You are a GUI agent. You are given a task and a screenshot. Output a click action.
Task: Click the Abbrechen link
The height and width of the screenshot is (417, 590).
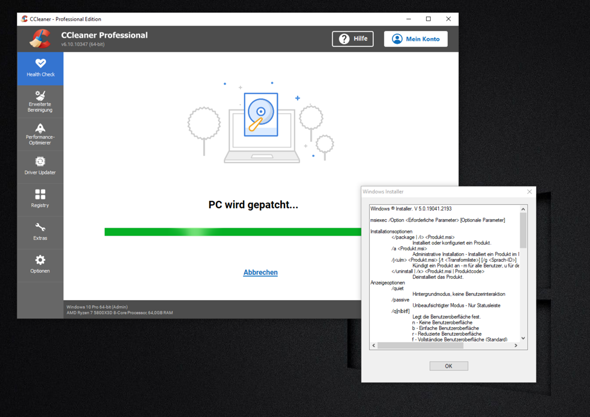[x=260, y=272]
